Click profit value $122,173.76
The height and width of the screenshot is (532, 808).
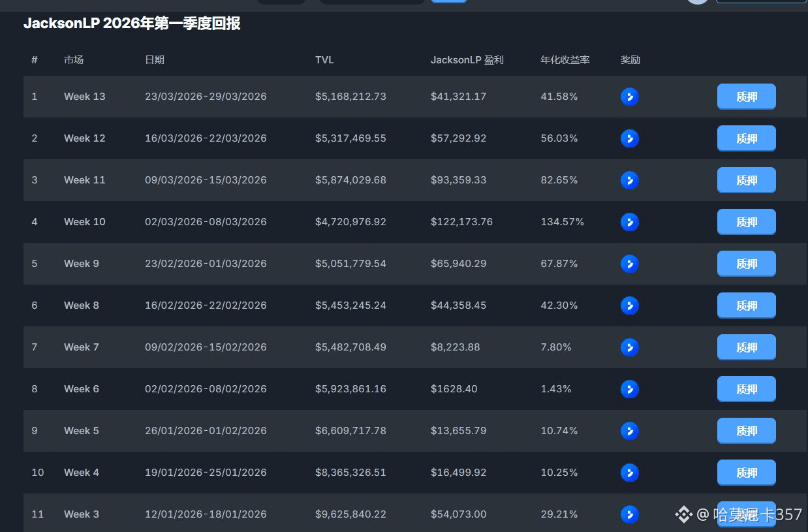tap(461, 222)
